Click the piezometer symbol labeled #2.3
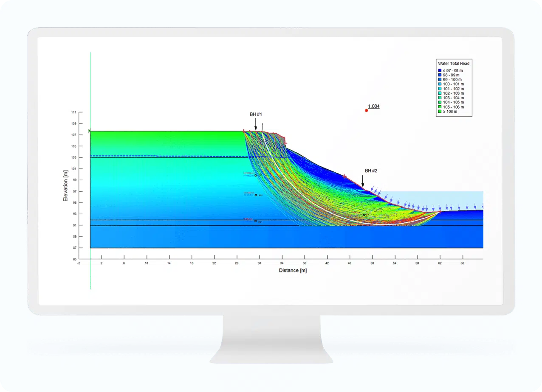Screen dimensions: 542x392 (x=256, y=175)
